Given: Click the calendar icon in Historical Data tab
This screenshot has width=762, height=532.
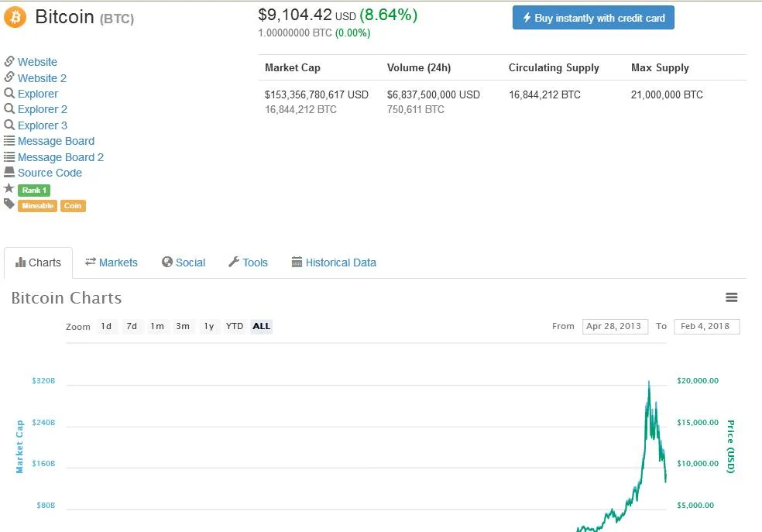Looking at the screenshot, I should 297,263.
